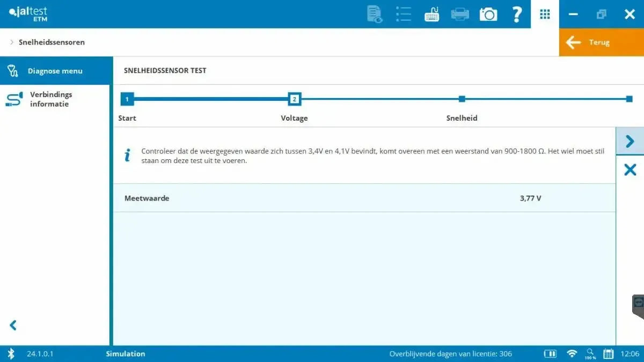Open the vehicle report icon
The height and width of the screenshot is (362, 644).
(x=374, y=14)
